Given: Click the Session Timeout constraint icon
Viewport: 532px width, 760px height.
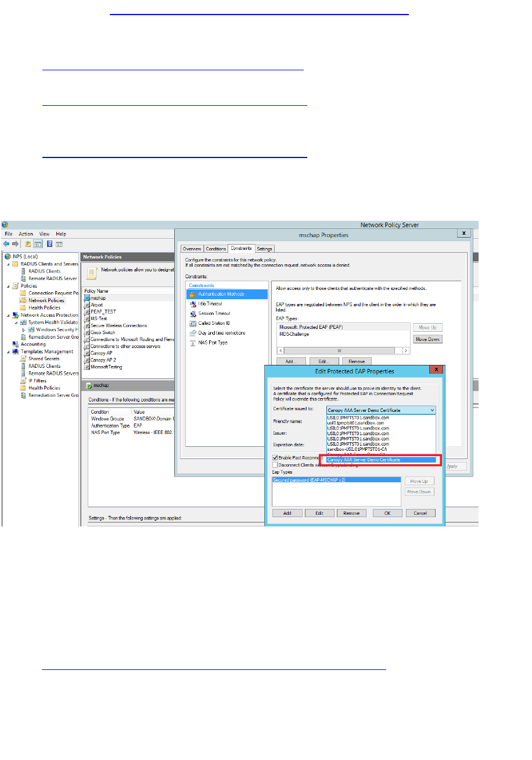Looking at the screenshot, I should coord(193,313).
